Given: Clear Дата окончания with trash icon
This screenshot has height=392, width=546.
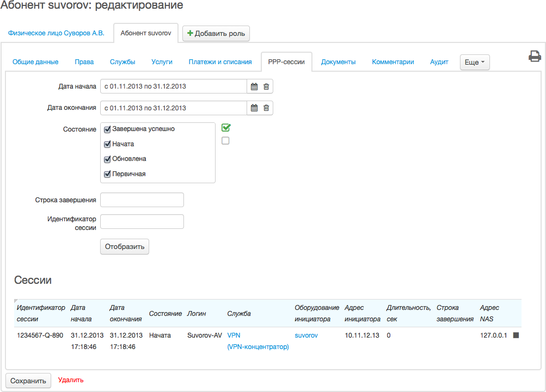Looking at the screenshot, I should (x=266, y=108).
